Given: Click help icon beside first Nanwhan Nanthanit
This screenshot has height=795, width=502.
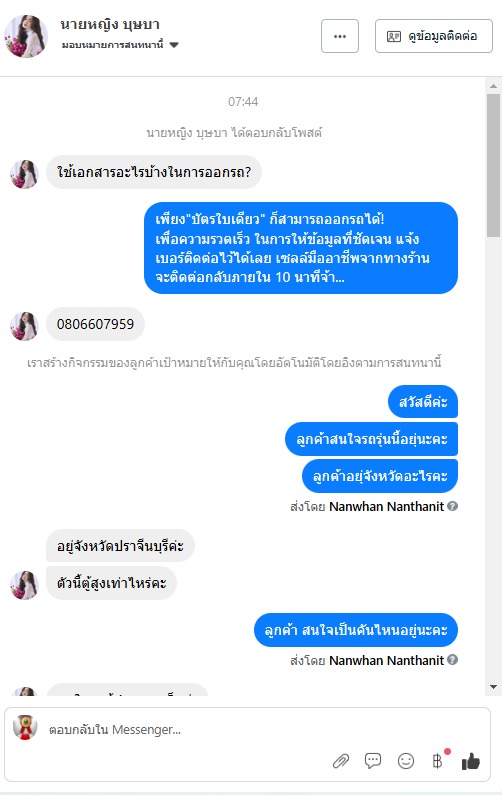Looking at the screenshot, I should pyautogui.click(x=453, y=506).
